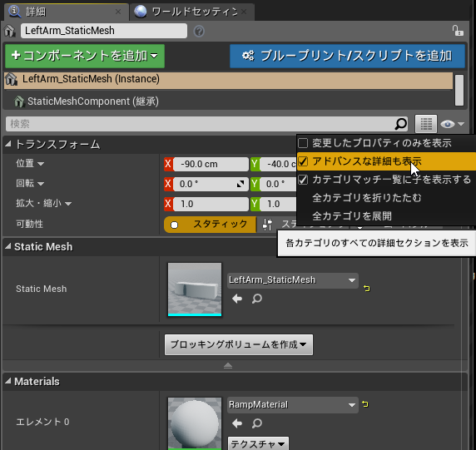Toggle カテゴリマッチ一覧に子を表示する checkbox
The width and height of the screenshot is (476, 450).
tap(303, 180)
